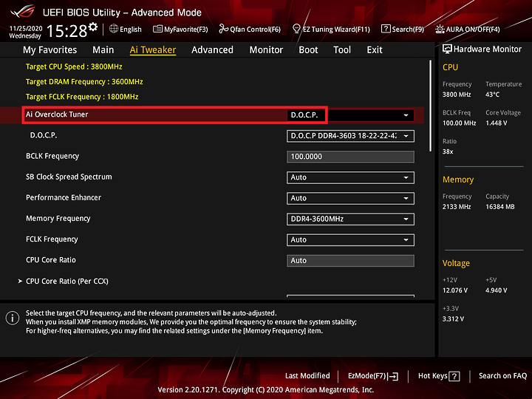Click BCLK Freq 100.00 MHz value
Image resolution: width=532 pixels, height=399 pixels.
click(x=459, y=123)
